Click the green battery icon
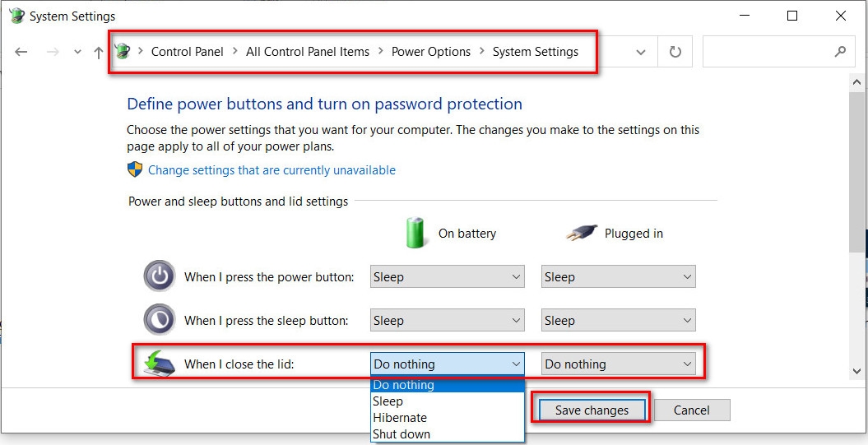868x445 pixels. pyautogui.click(x=418, y=233)
